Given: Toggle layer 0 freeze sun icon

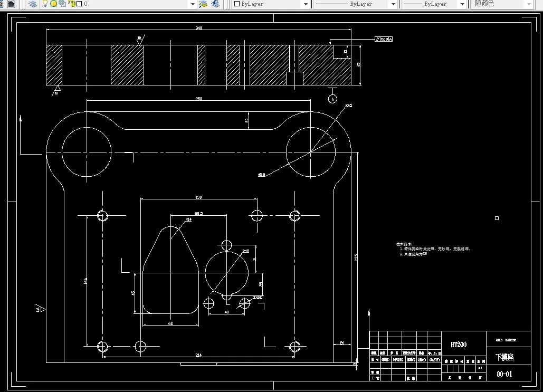Looking at the screenshot, I should [54, 4].
